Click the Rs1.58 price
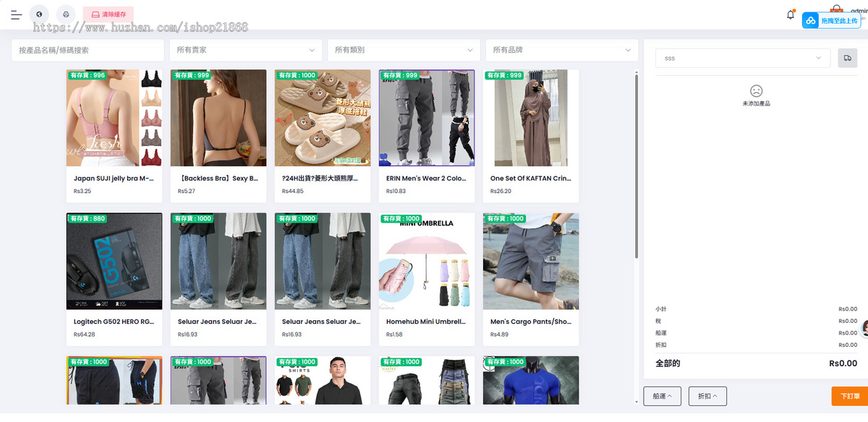 (x=395, y=335)
